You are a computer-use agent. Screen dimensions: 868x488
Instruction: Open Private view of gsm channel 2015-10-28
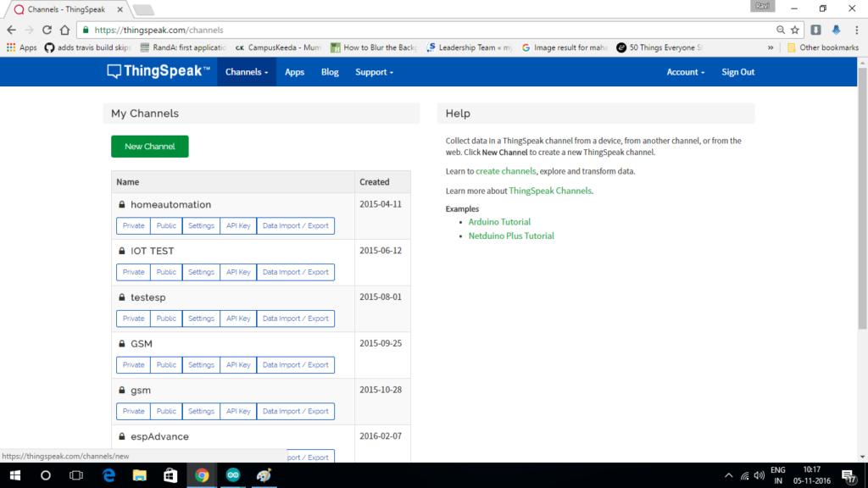(133, 412)
